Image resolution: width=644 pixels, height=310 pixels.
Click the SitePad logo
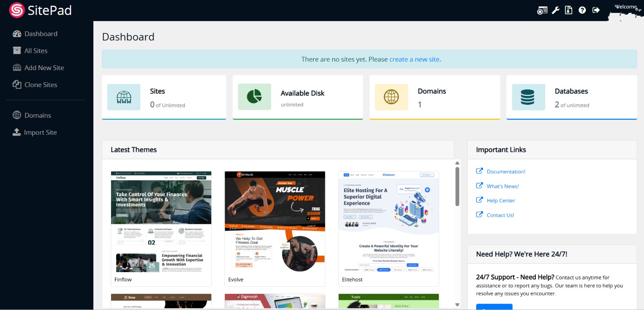point(40,10)
